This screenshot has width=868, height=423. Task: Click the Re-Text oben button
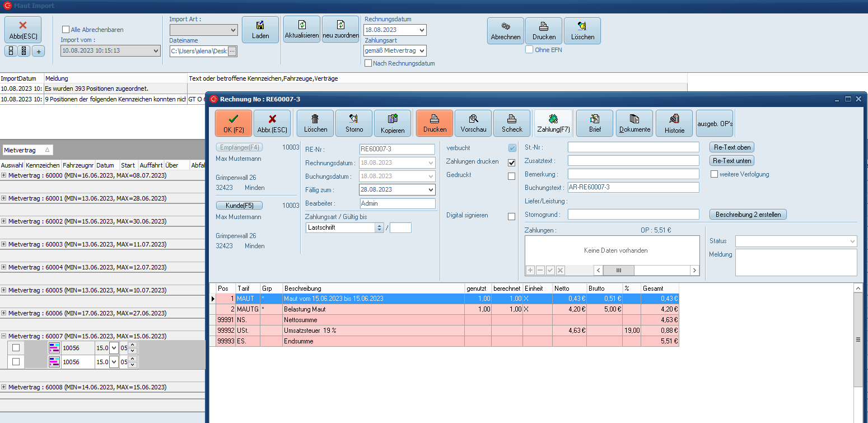731,147
